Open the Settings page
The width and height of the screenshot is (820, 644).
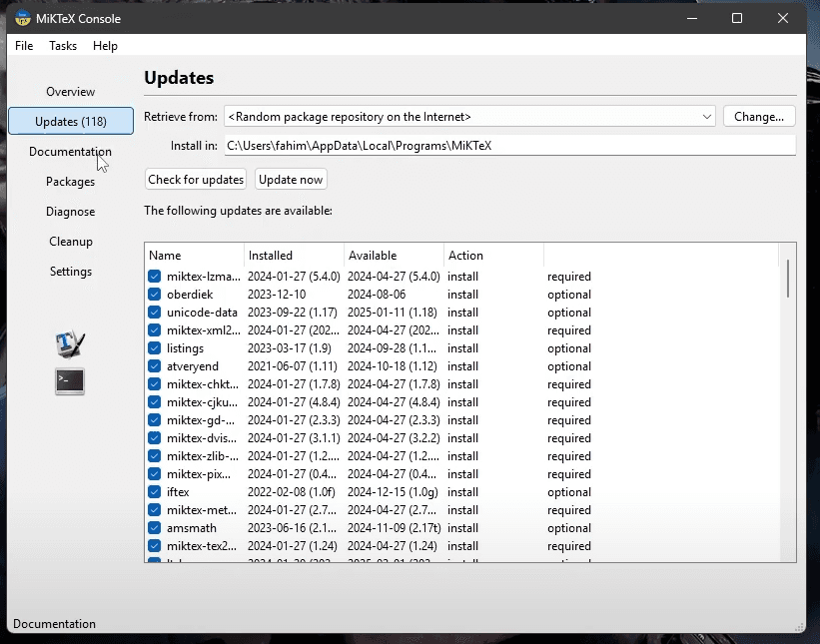pos(71,272)
